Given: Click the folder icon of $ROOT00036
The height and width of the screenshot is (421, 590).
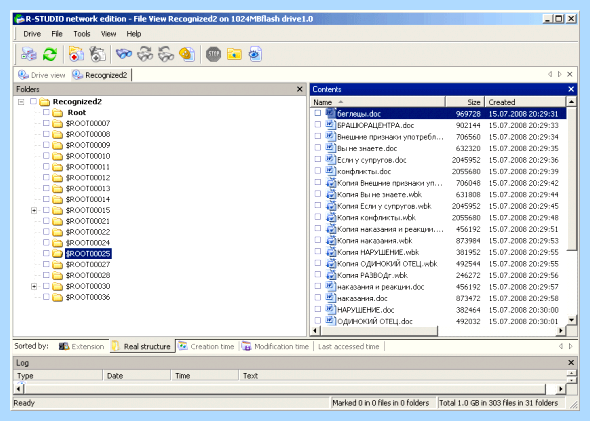Looking at the screenshot, I should pyautogui.click(x=57, y=297).
